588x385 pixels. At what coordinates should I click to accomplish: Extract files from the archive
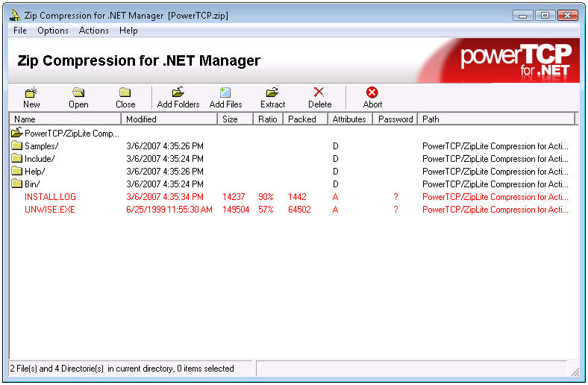(272, 98)
